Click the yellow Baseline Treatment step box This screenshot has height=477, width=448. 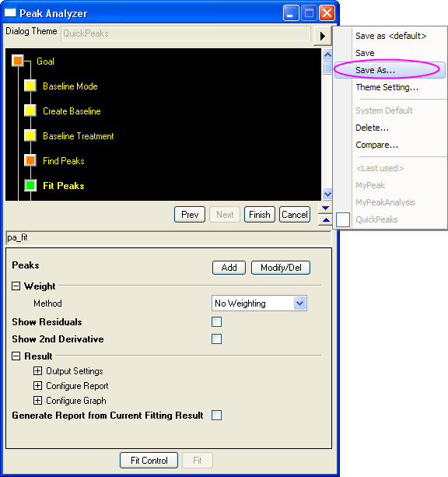click(x=30, y=135)
